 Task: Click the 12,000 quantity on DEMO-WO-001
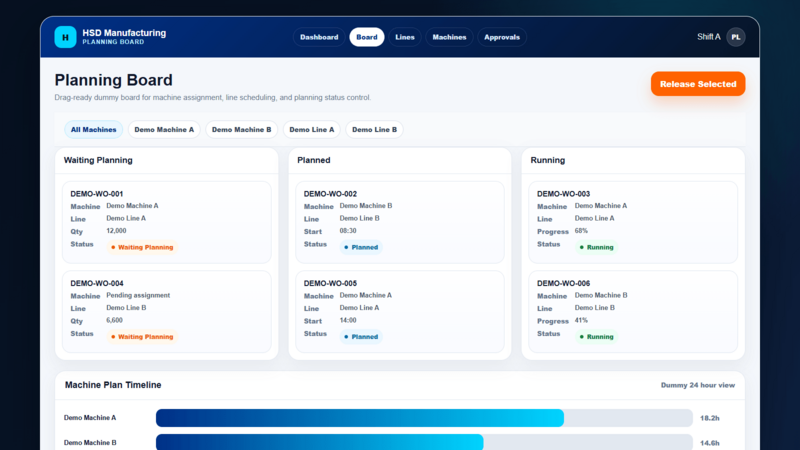(x=116, y=231)
